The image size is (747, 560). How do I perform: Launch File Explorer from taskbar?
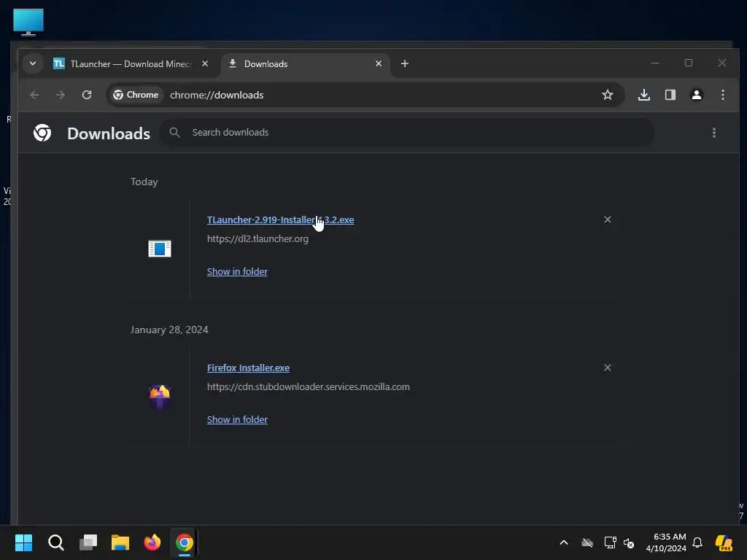point(120,542)
